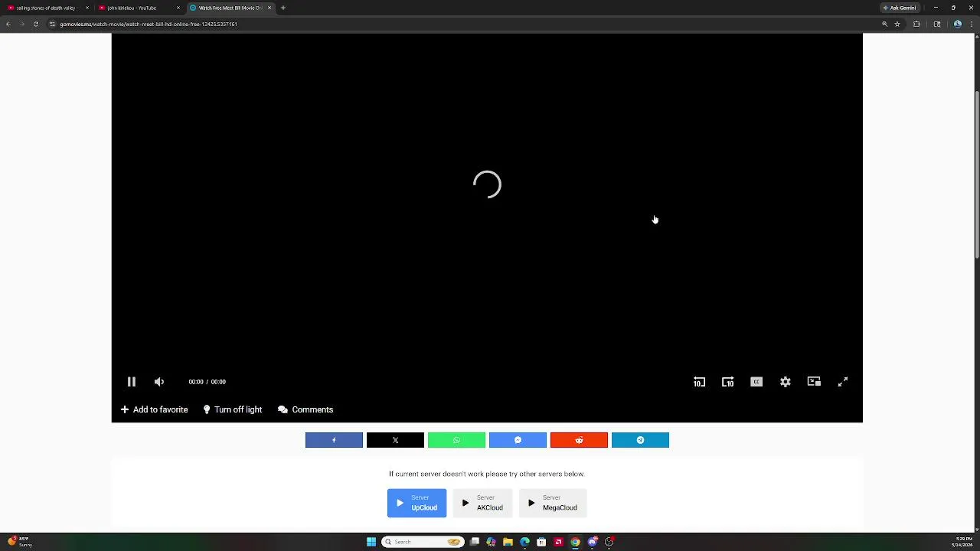Open Microsoft Store from taskbar
Screen dimensions: 980x551
click(x=541, y=542)
